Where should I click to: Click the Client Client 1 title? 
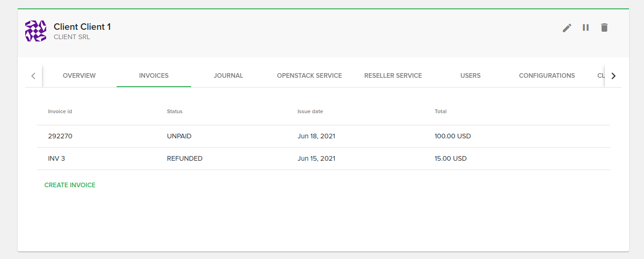click(x=82, y=27)
